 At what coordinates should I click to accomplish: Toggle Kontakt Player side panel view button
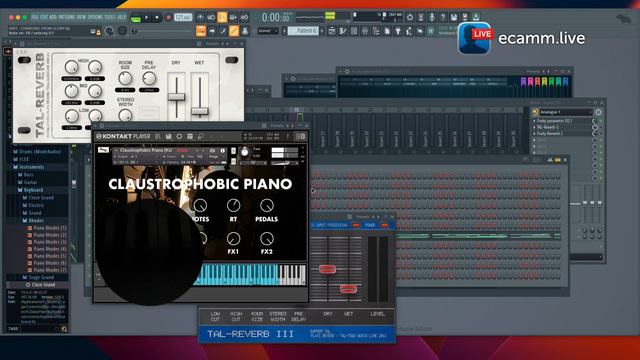[301, 136]
